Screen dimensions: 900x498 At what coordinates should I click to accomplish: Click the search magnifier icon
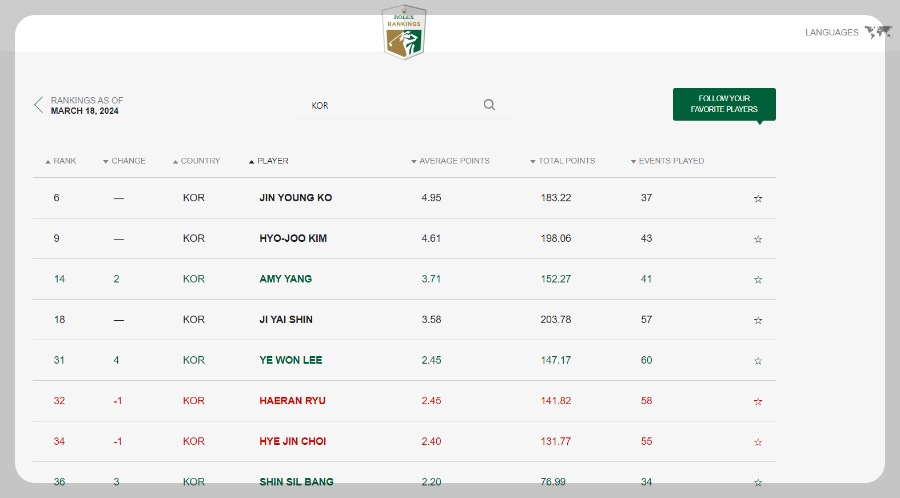point(489,104)
